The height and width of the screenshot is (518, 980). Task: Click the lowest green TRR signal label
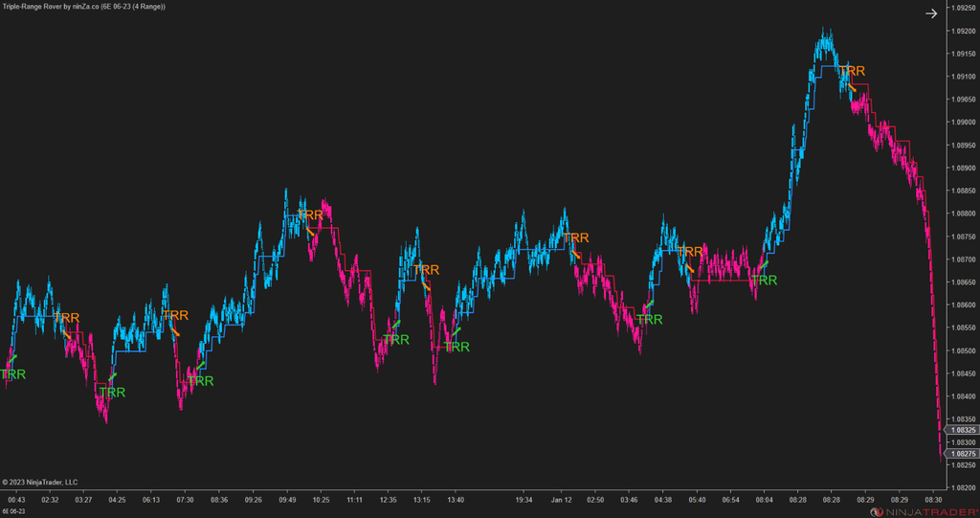(x=112, y=393)
